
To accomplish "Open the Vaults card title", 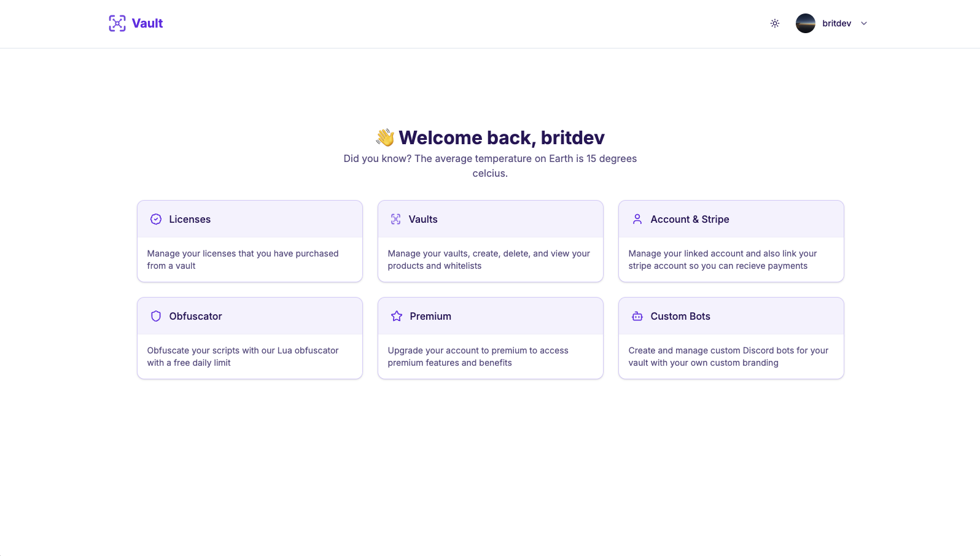I will click(423, 219).
